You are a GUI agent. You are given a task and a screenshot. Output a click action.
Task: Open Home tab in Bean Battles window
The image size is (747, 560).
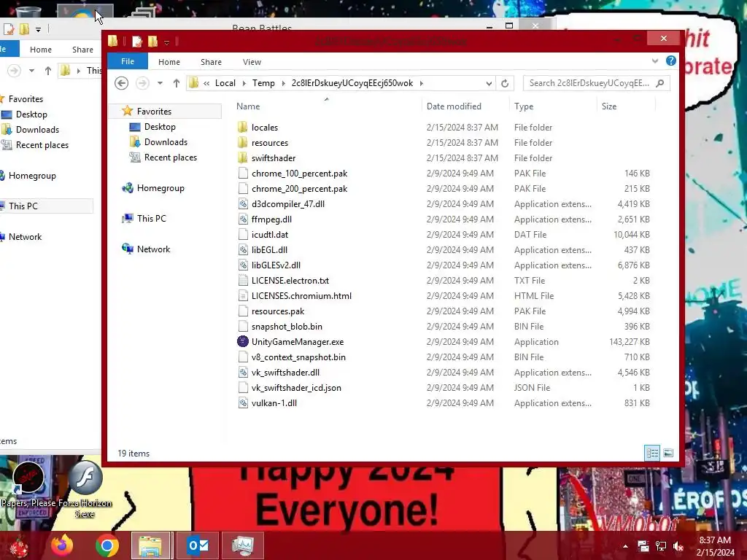click(41, 50)
